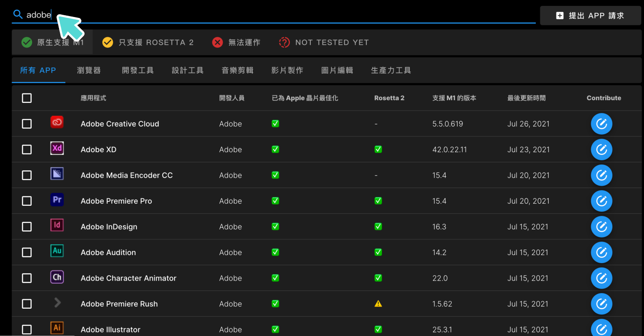Click the Adobe Premiere Pro icon
This screenshot has height=336, width=644.
[57, 200]
